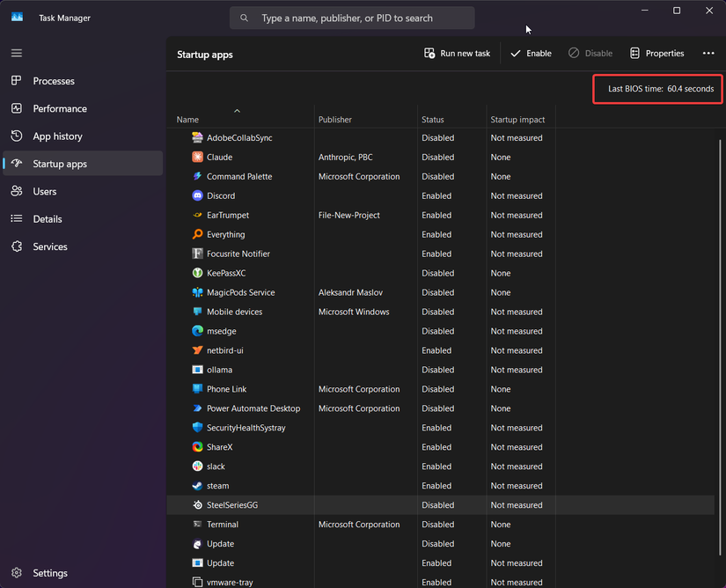Click File-New-Project publisher cell
Screen dimensions: 726x588
[349, 215]
